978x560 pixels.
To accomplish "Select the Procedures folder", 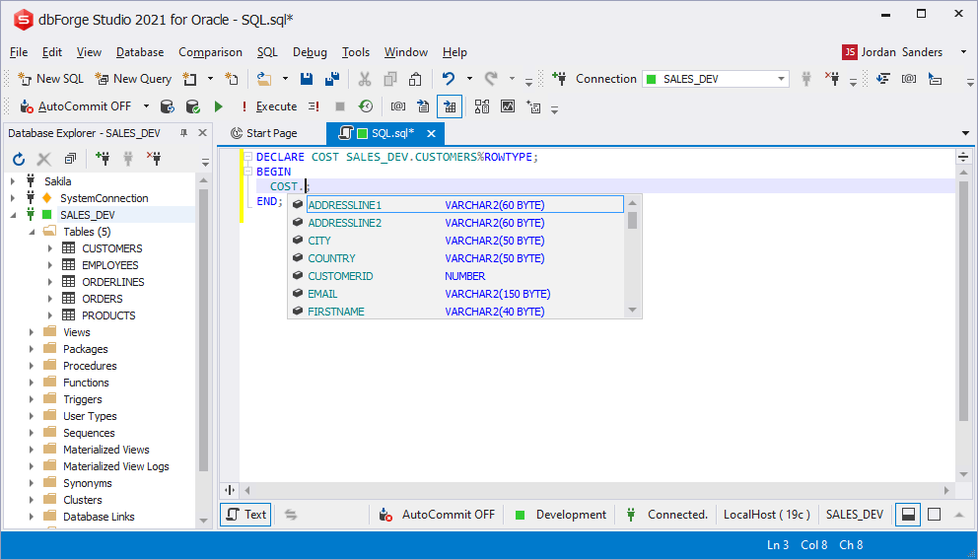I will (x=90, y=366).
